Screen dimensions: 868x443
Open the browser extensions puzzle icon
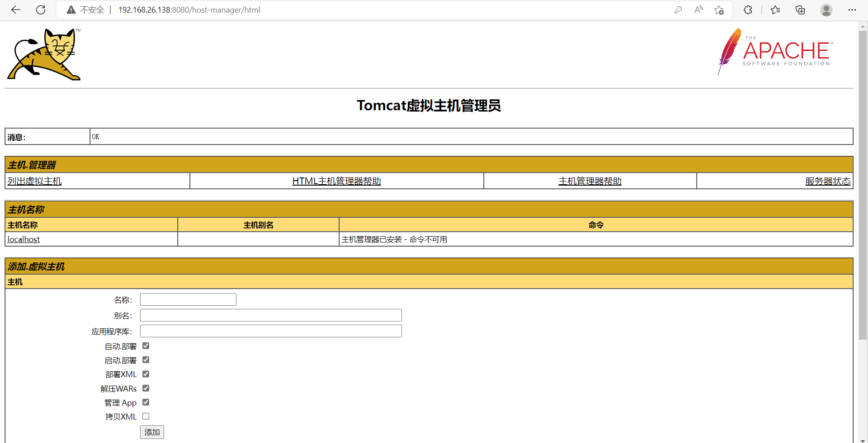(x=748, y=10)
